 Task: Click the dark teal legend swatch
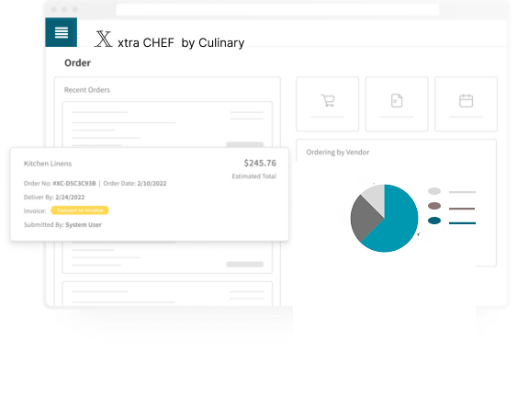(x=434, y=221)
